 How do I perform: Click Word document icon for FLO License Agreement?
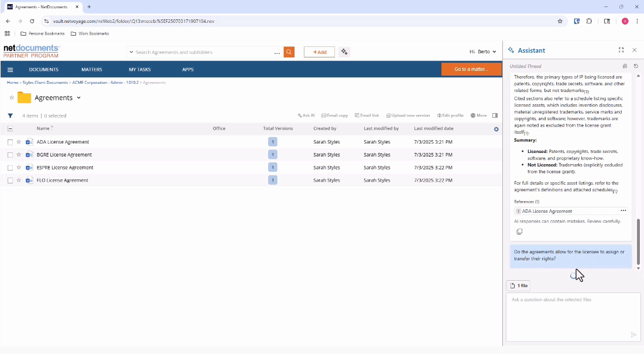(x=29, y=180)
